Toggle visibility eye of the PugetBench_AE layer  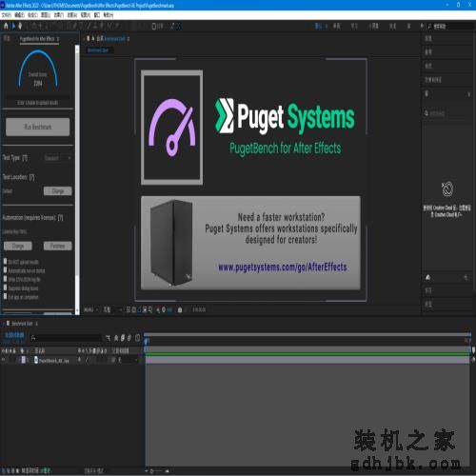point(4,360)
